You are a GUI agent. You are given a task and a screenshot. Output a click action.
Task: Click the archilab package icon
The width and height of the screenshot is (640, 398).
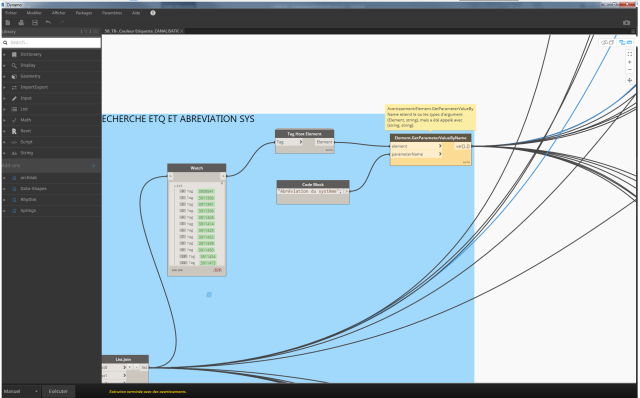[14, 178]
